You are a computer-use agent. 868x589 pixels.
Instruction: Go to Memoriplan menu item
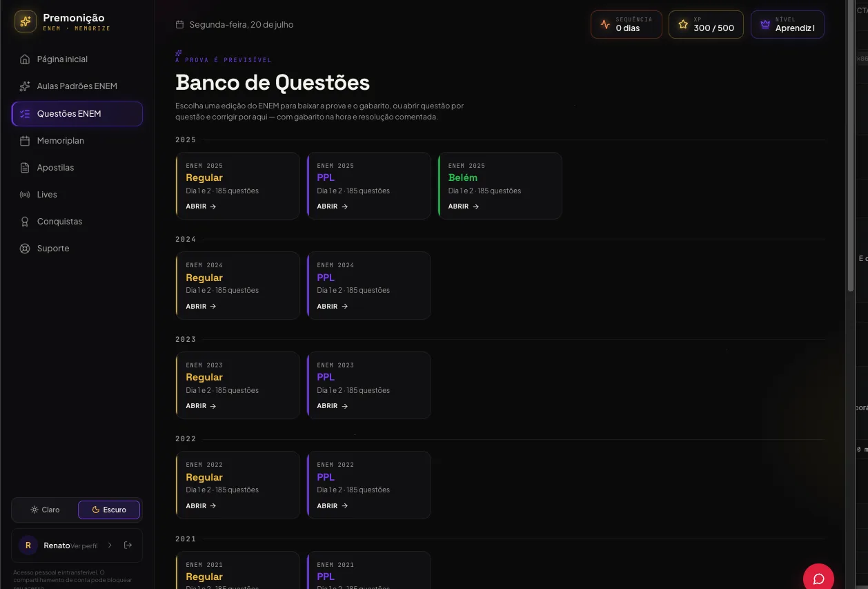tap(77, 141)
